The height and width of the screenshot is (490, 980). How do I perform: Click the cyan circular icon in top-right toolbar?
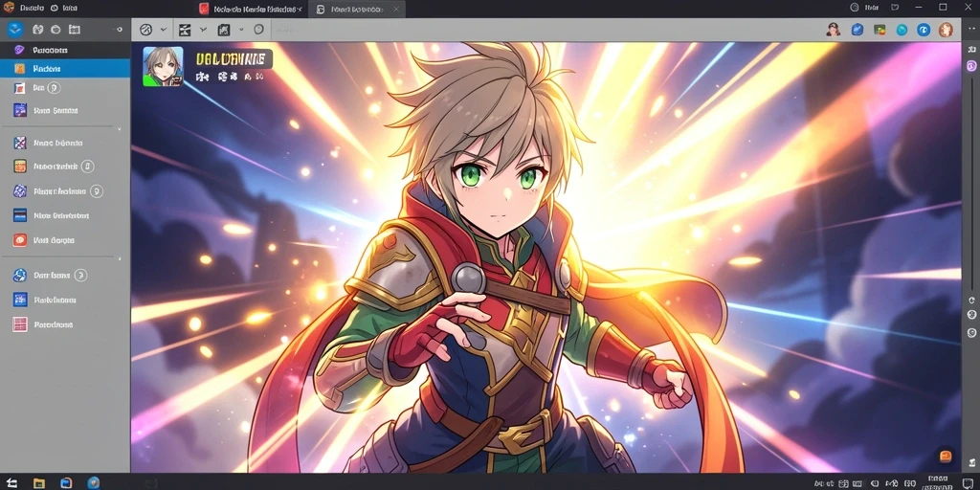[x=902, y=30]
